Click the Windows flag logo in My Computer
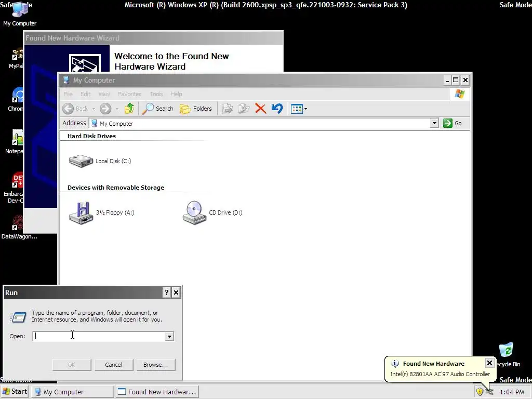This screenshot has height=399, width=532. (459, 94)
